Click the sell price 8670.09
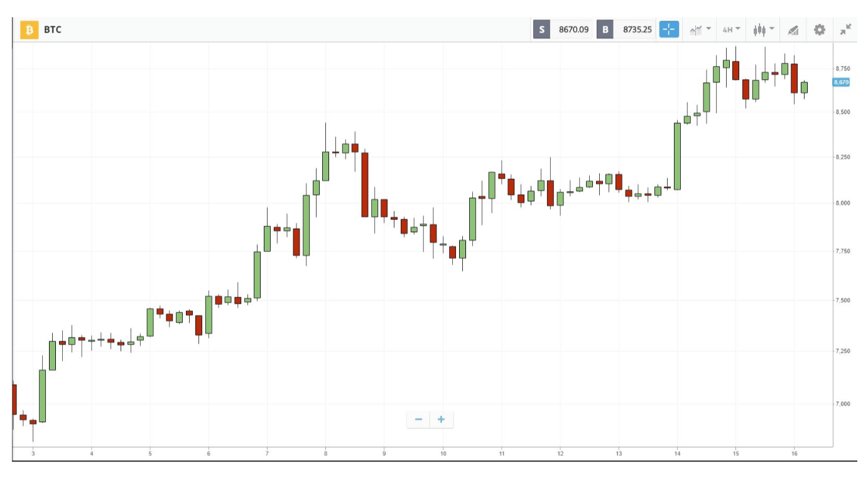The width and height of the screenshot is (868, 479). [x=573, y=30]
